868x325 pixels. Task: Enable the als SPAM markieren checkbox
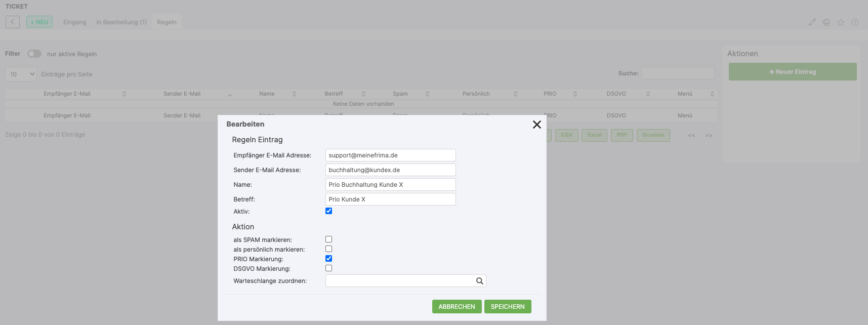(328, 239)
